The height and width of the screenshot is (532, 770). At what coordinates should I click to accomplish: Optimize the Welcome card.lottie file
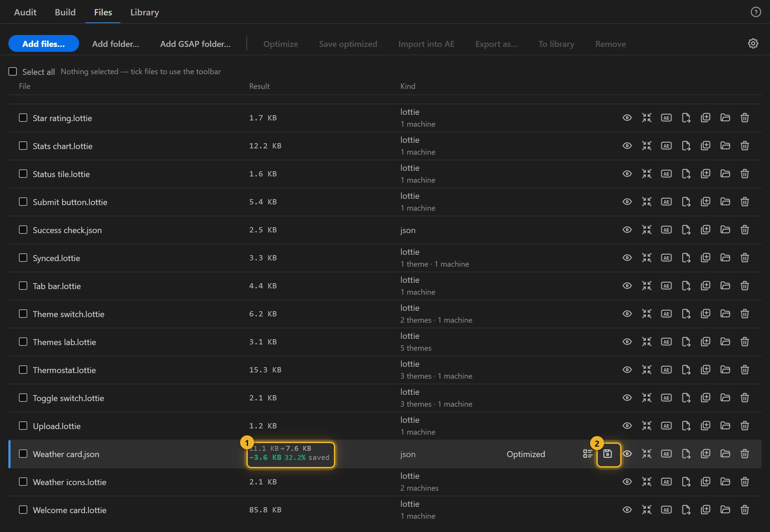[x=647, y=510]
